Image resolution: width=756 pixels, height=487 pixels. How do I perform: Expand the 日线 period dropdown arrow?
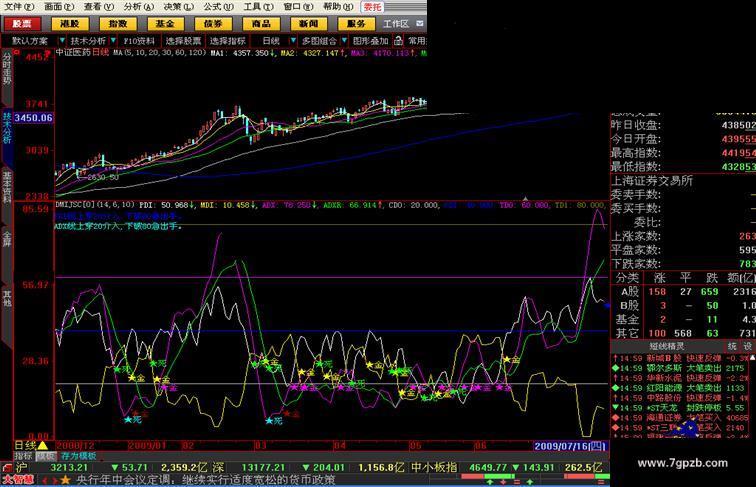tap(293, 41)
